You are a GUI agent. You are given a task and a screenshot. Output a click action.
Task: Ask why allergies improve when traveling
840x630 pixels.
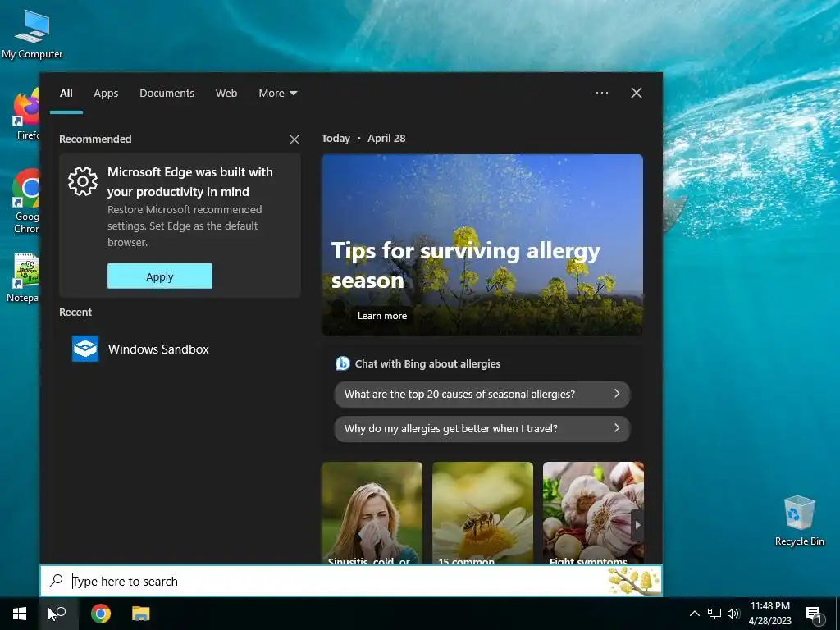click(482, 428)
